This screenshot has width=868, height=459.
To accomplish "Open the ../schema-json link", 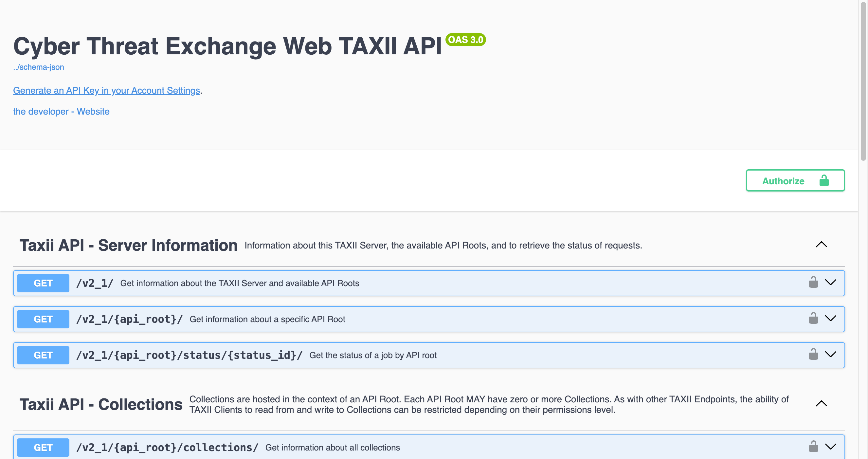I will [38, 67].
